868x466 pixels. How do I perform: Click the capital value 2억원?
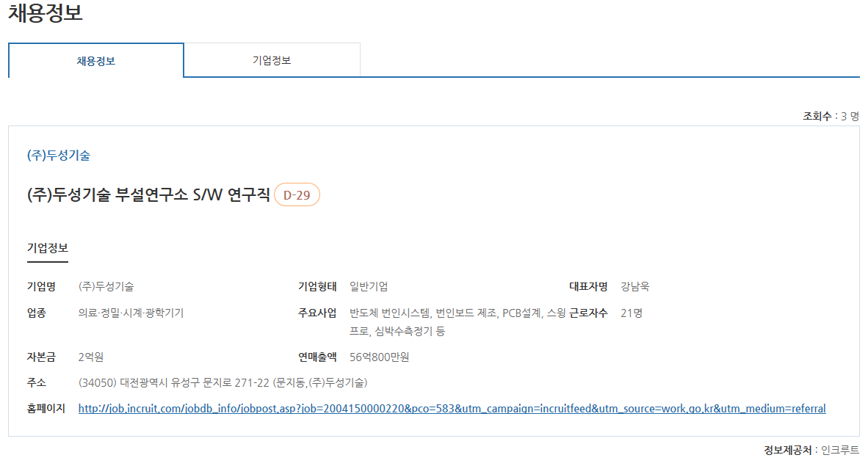pyautogui.click(x=91, y=357)
